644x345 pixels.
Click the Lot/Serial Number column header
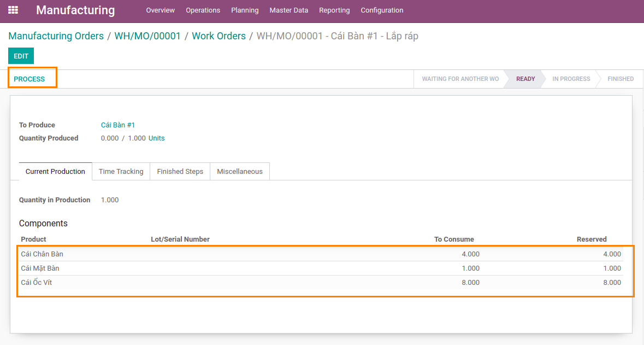pyautogui.click(x=180, y=239)
